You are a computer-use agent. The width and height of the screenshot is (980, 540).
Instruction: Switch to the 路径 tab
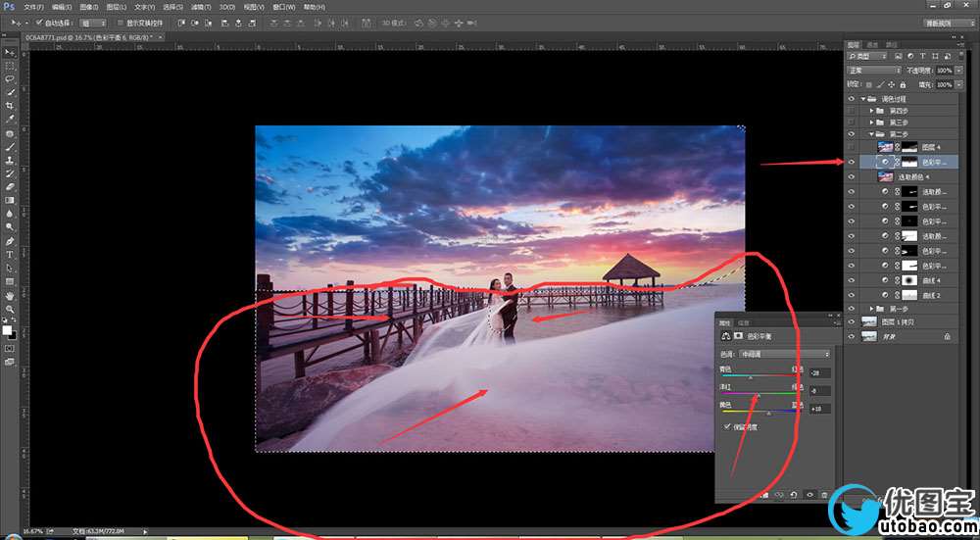point(892,44)
